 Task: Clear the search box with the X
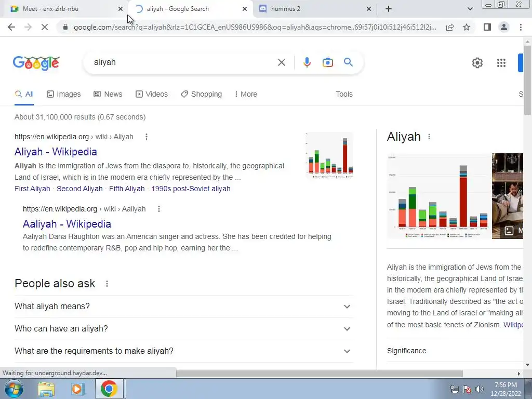point(281,62)
